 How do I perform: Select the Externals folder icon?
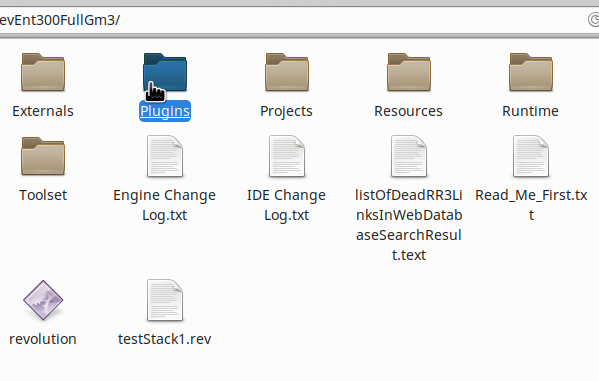[43, 72]
